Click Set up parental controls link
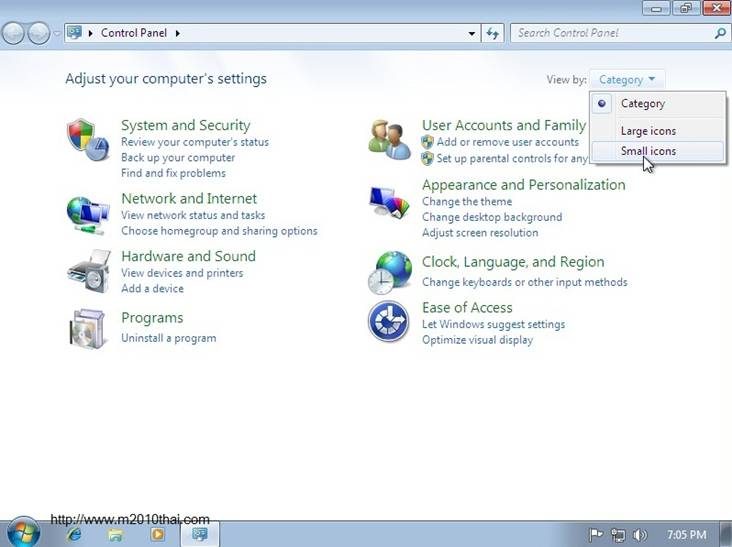The width and height of the screenshot is (732, 547). point(512,159)
